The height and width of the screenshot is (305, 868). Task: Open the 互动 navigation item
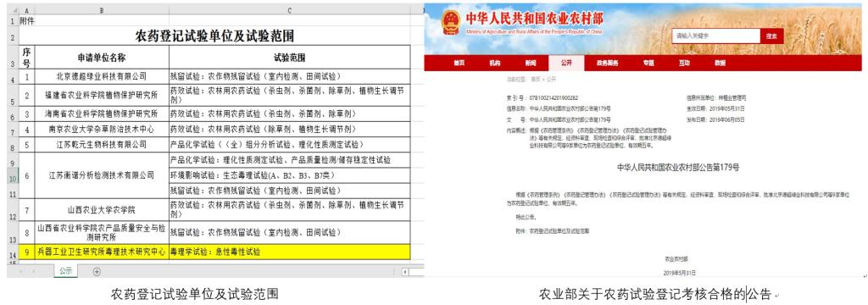click(684, 63)
